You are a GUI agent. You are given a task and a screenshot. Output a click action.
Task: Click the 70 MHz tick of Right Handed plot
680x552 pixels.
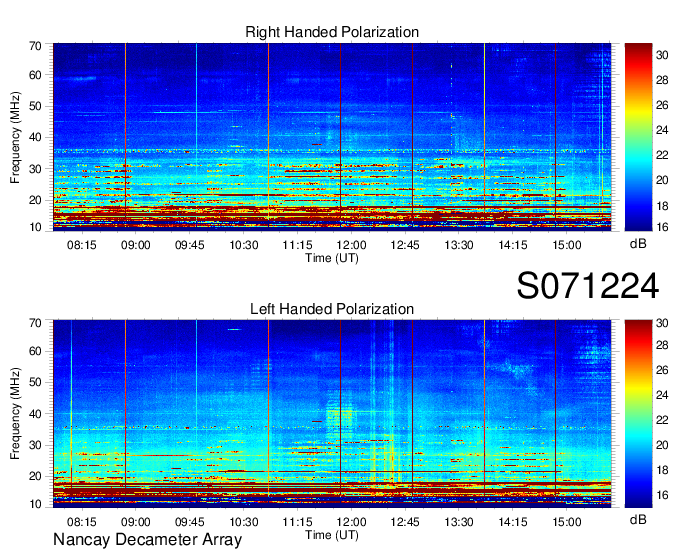[x=35, y=46]
